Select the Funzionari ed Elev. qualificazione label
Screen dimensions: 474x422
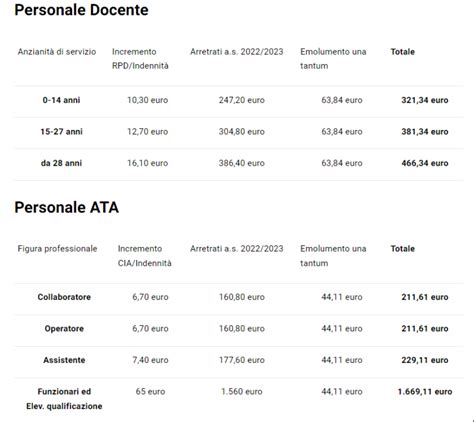(64, 399)
